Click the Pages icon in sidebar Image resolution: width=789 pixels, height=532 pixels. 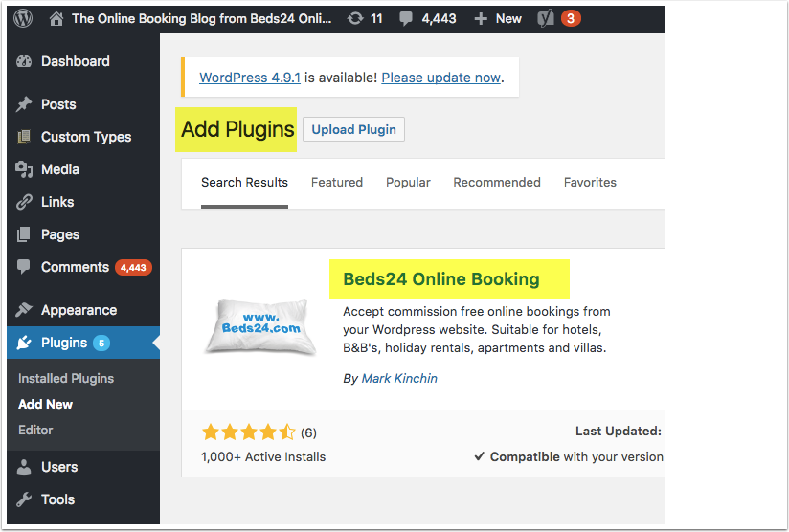pos(24,234)
